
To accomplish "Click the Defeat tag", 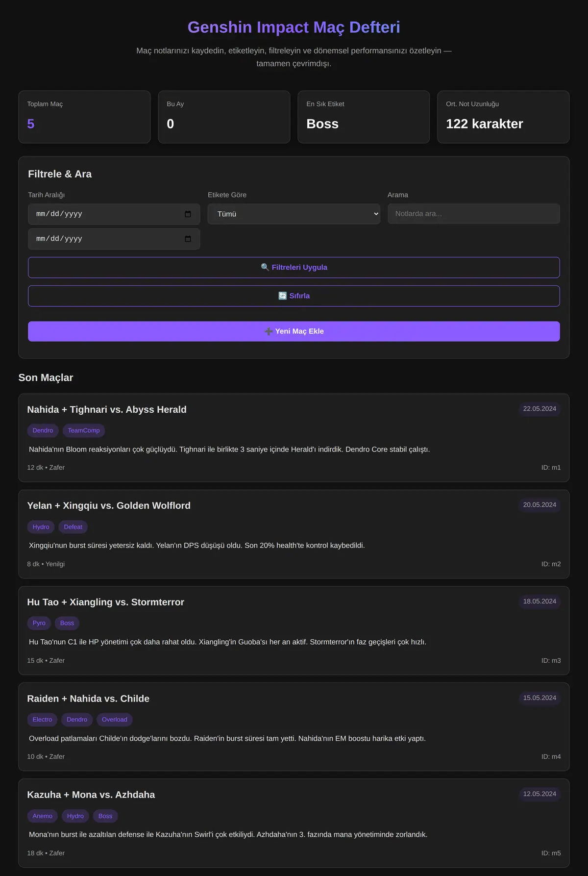I will click(73, 527).
